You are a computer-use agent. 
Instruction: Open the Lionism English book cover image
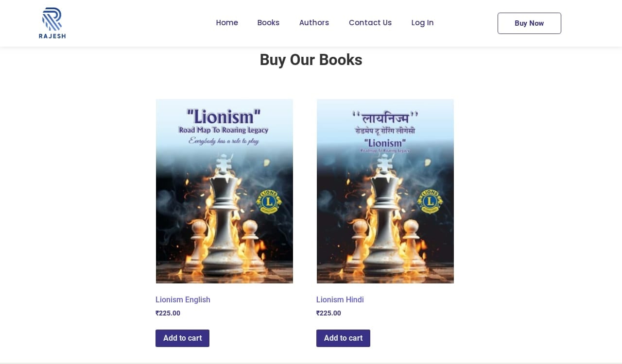click(x=225, y=191)
